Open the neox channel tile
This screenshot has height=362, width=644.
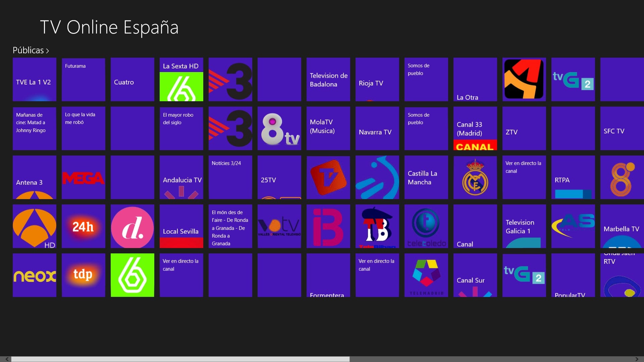(x=35, y=275)
